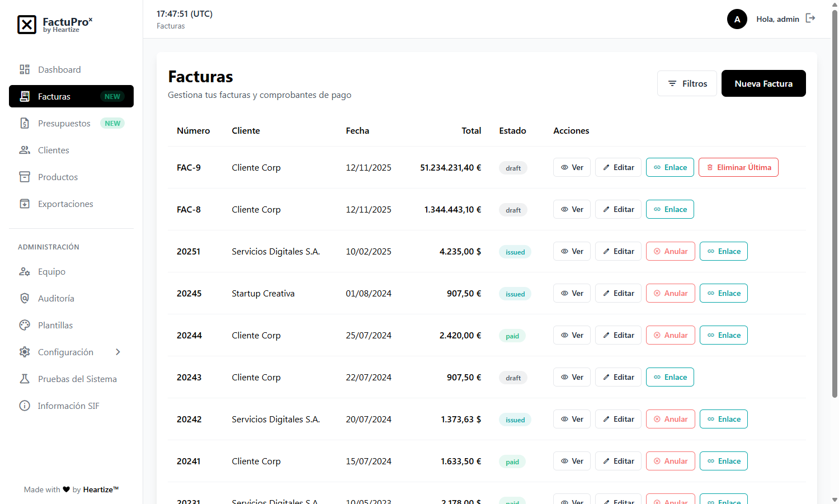Open the Filtros filter panel
The height and width of the screenshot is (504, 839).
[x=687, y=83]
